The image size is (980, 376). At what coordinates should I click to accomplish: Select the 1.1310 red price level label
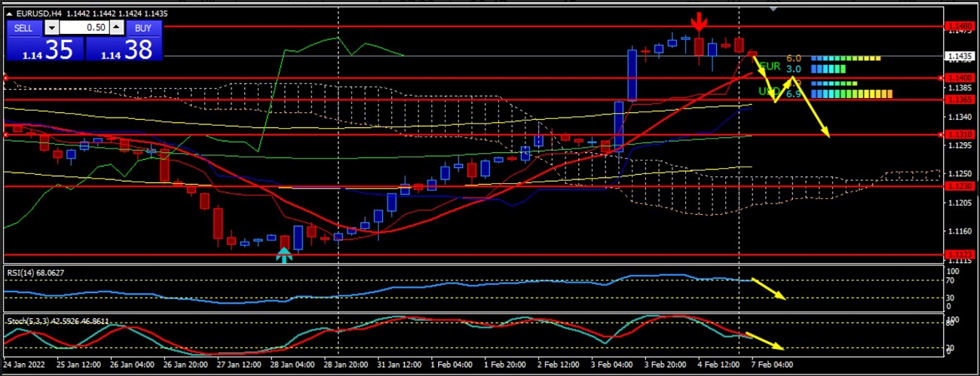coord(960,134)
